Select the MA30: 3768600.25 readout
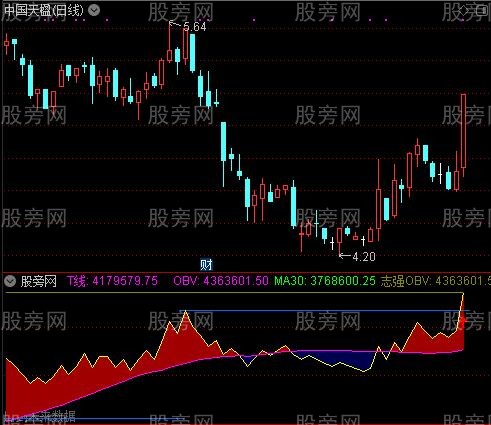491x425 pixels. pyautogui.click(x=325, y=281)
